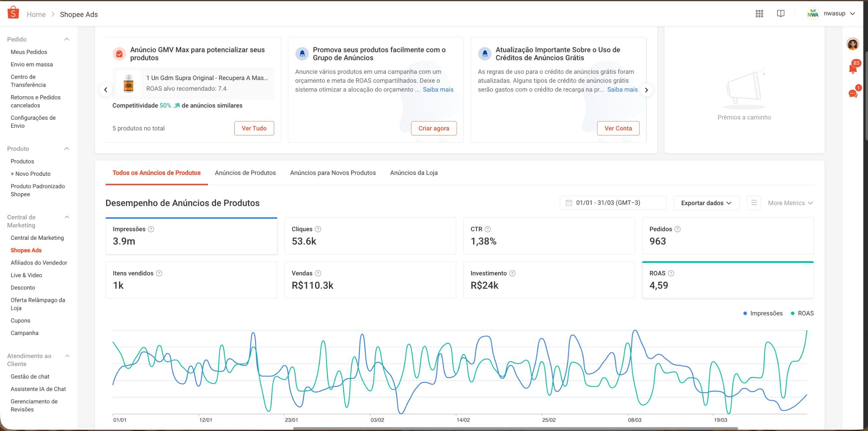This screenshot has width=868, height=431.
Task: Collapse the Pedido sidebar section
Action: coord(67,39)
